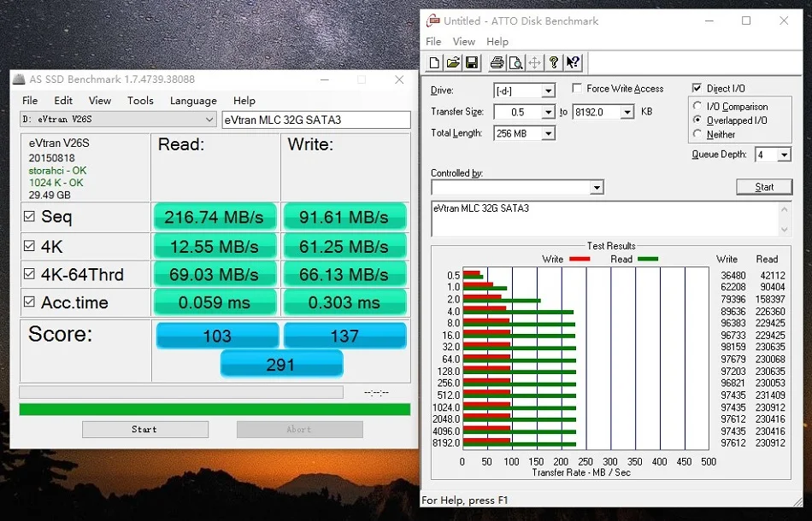The width and height of the screenshot is (812, 521).
Task: Click read score 103
Action: click(x=217, y=336)
